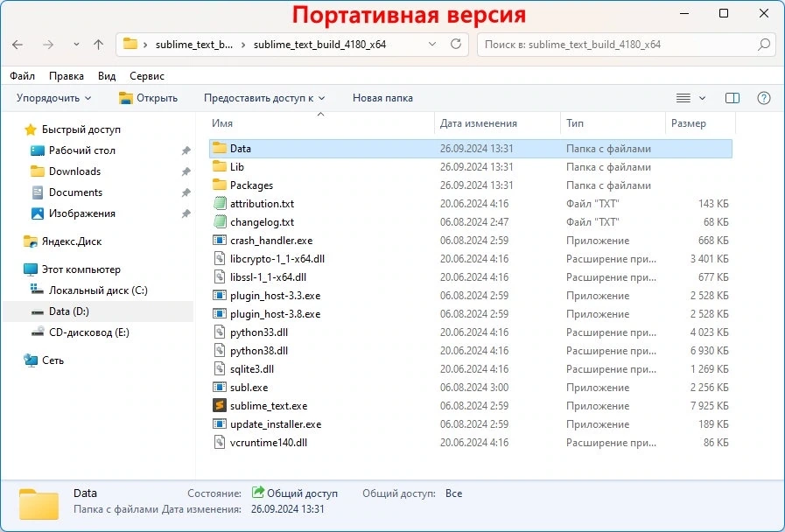This screenshot has width=785, height=532.
Task: Unpin Рабочий стол using its pin icon
Action: point(186,150)
